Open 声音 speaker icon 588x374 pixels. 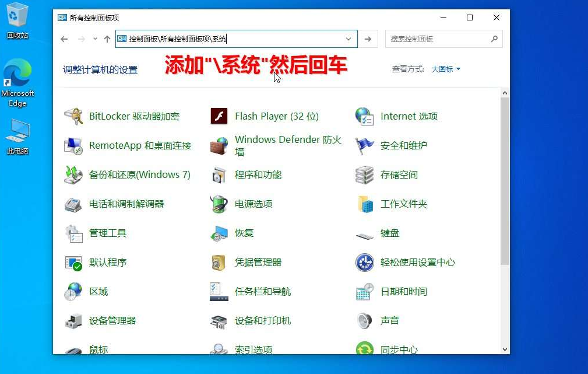pos(364,321)
